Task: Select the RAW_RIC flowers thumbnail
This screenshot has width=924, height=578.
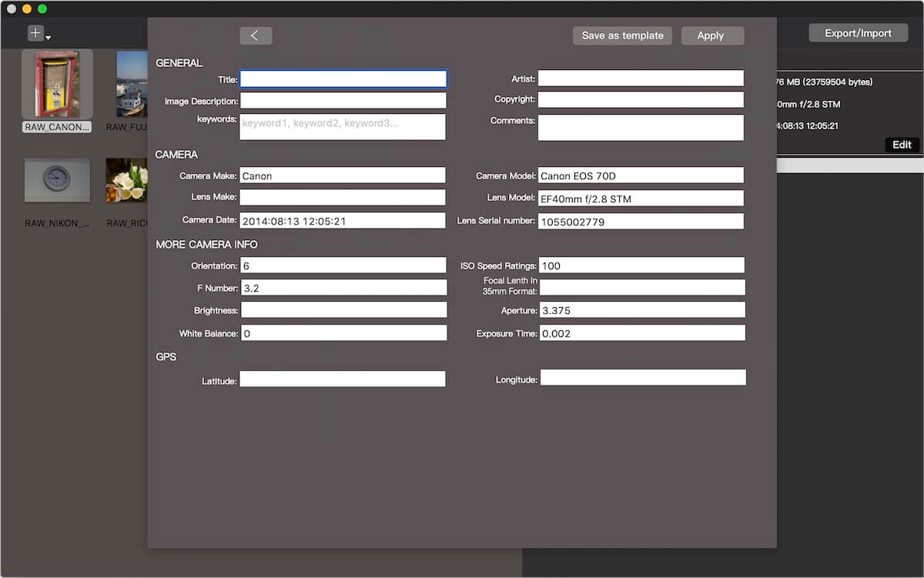Action: click(126, 180)
